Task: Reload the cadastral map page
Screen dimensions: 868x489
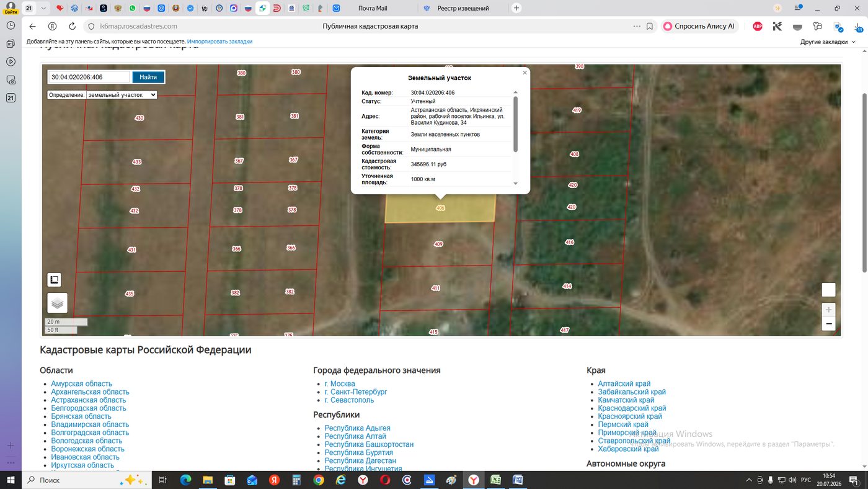Action: pos(72,27)
